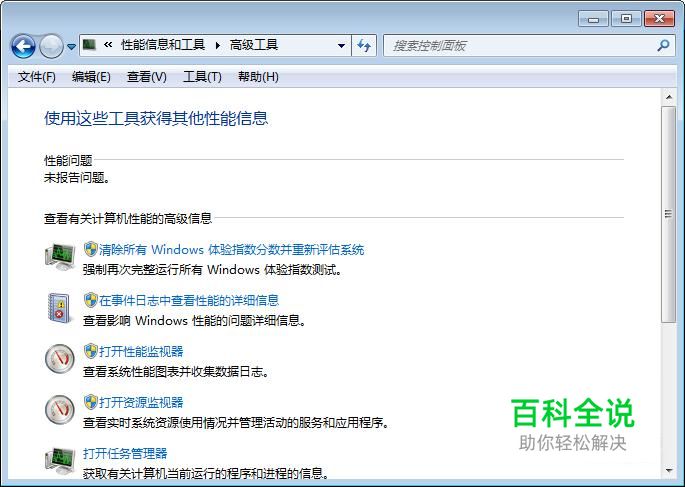Navigate to 性能信息和工具 breadcrumb

(163, 45)
